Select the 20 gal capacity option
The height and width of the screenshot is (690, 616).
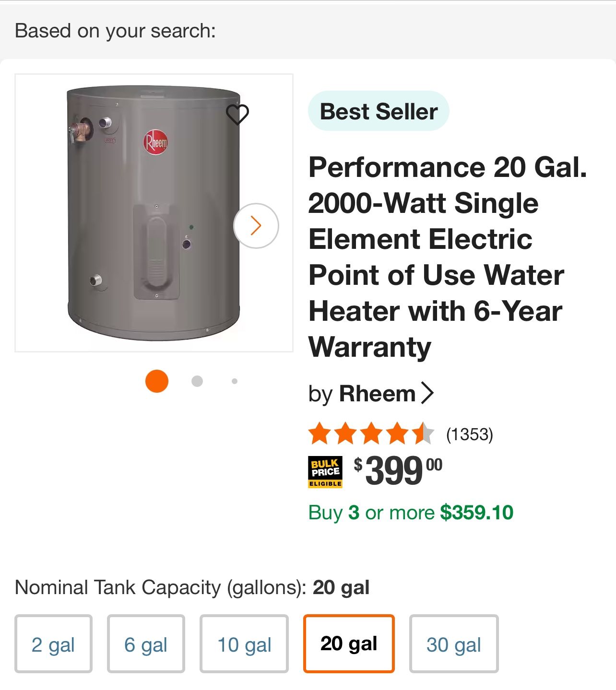[349, 644]
